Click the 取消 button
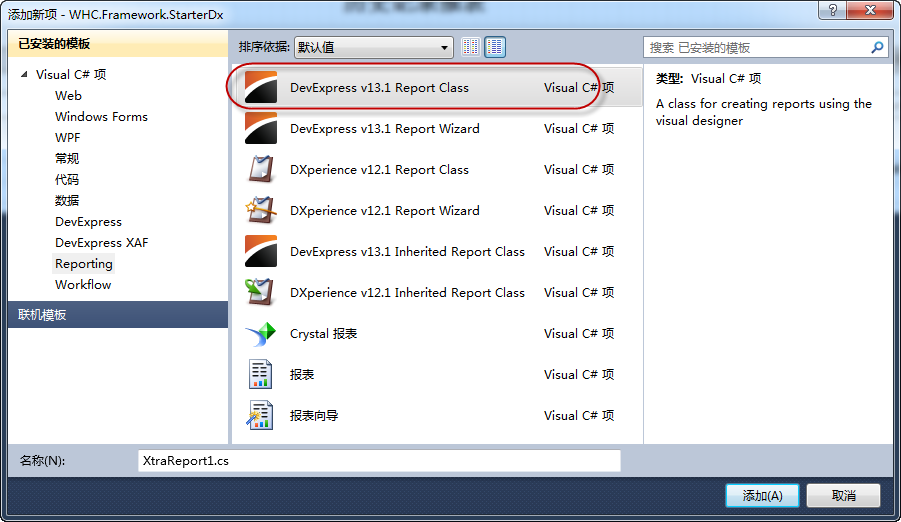The image size is (901, 522). coord(844,496)
